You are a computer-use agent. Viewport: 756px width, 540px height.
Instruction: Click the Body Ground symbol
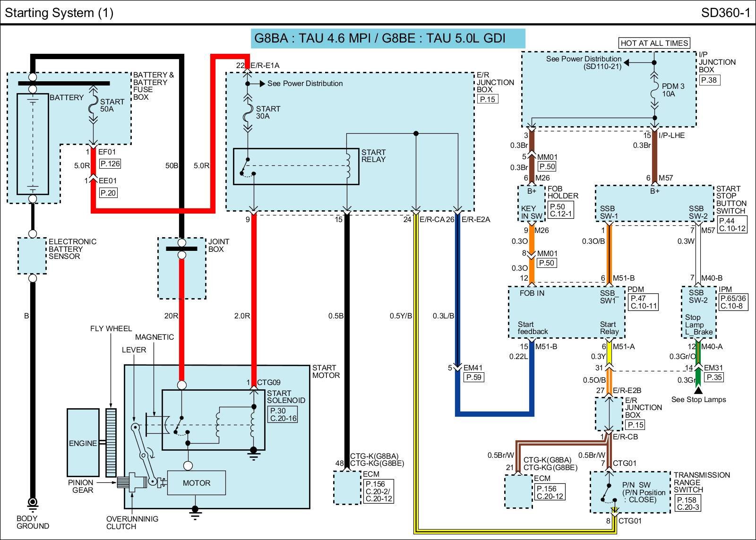[x=33, y=503]
